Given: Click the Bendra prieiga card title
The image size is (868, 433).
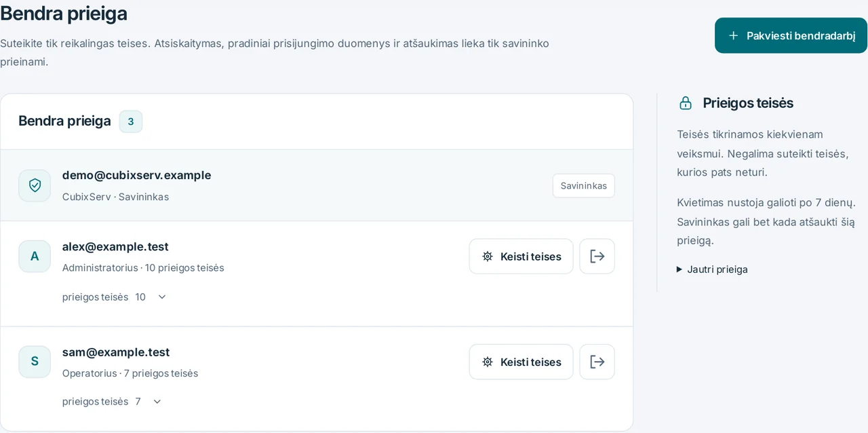Looking at the screenshot, I should pyautogui.click(x=64, y=121).
